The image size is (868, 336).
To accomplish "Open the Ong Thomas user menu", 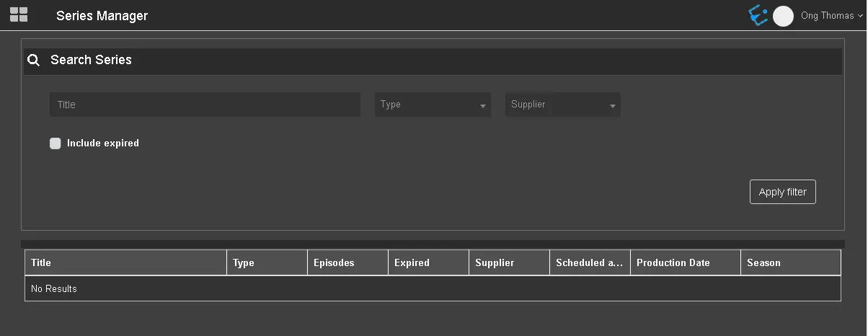I will (831, 16).
